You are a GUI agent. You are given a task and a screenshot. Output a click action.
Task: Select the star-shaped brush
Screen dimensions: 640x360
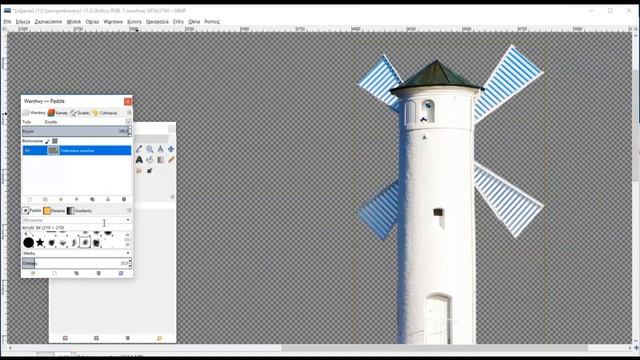[x=40, y=243]
